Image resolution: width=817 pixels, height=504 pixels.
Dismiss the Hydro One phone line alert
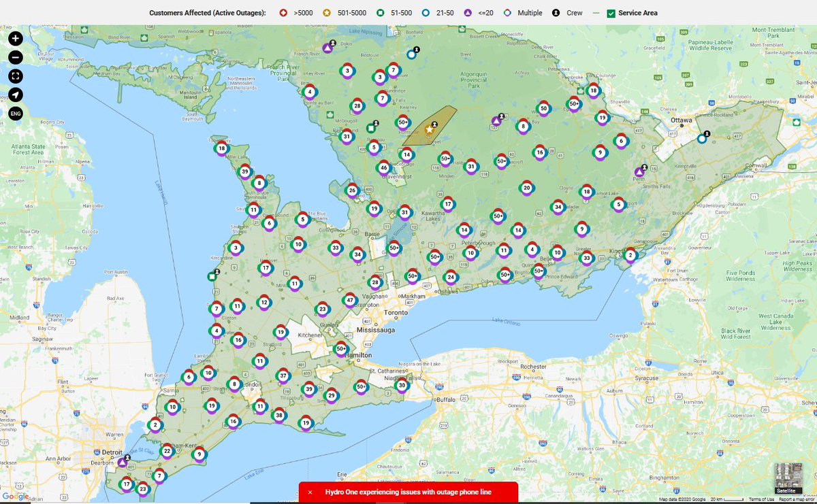coord(310,492)
